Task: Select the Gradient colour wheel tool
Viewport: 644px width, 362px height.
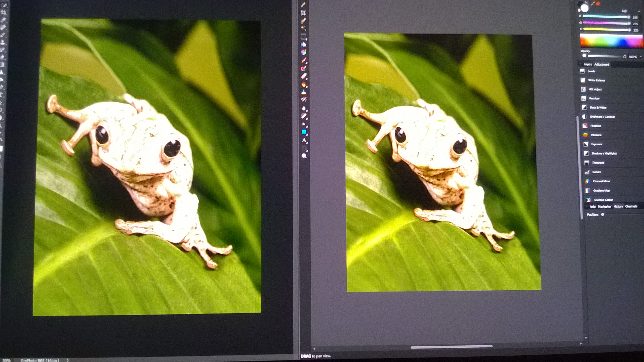Action: pos(304,52)
